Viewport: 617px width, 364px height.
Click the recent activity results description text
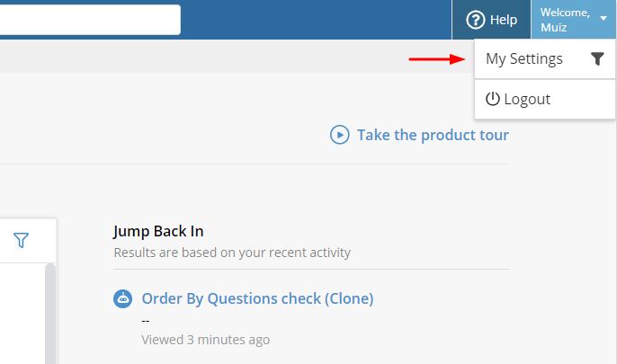click(x=232, y=253)
